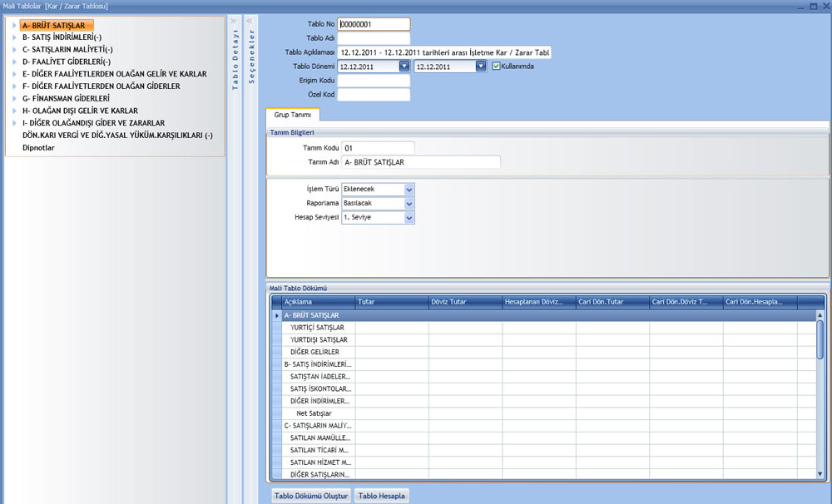Screen dimensions: 832x504
Task: Select the Net Satışlar table row
Action: (x=544, y=413)
